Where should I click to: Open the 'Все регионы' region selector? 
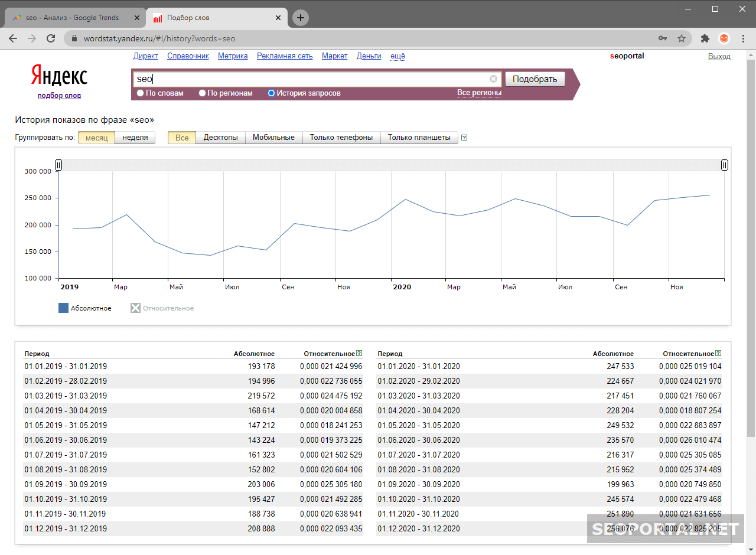click(x=479, y=93)
